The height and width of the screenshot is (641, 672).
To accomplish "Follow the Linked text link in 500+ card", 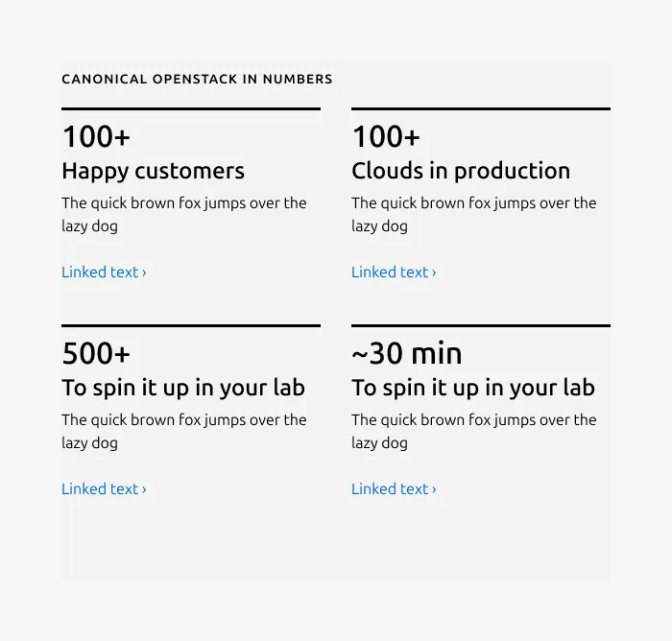I will click(104, 488).
